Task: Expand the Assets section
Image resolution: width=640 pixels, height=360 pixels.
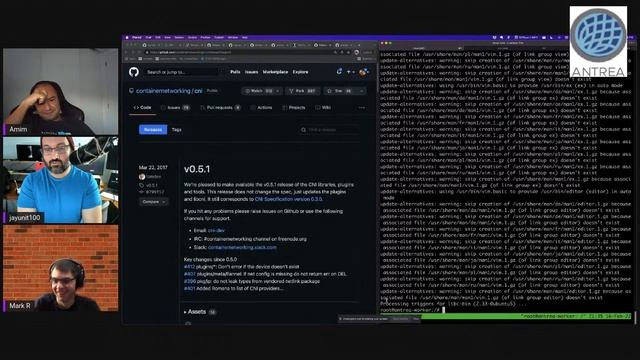Action: 200,312
